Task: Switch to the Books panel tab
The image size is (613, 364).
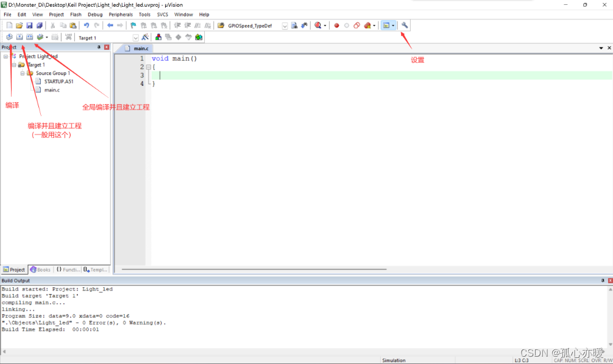Action: click(x=40, y=270)
